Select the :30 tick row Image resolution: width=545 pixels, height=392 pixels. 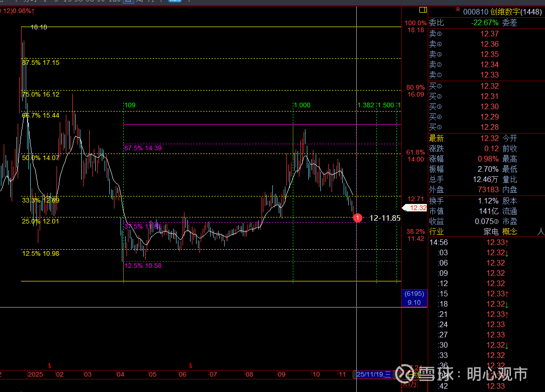click(x=487, y=345)
